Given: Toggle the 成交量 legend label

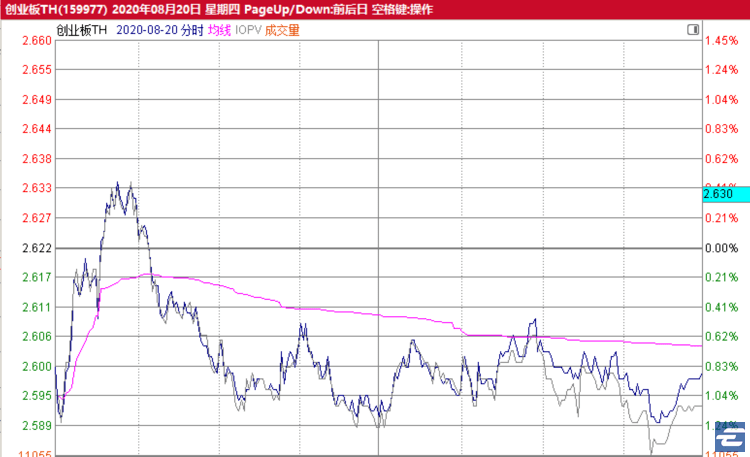Looking at the screenshot, I should point(282,30).
